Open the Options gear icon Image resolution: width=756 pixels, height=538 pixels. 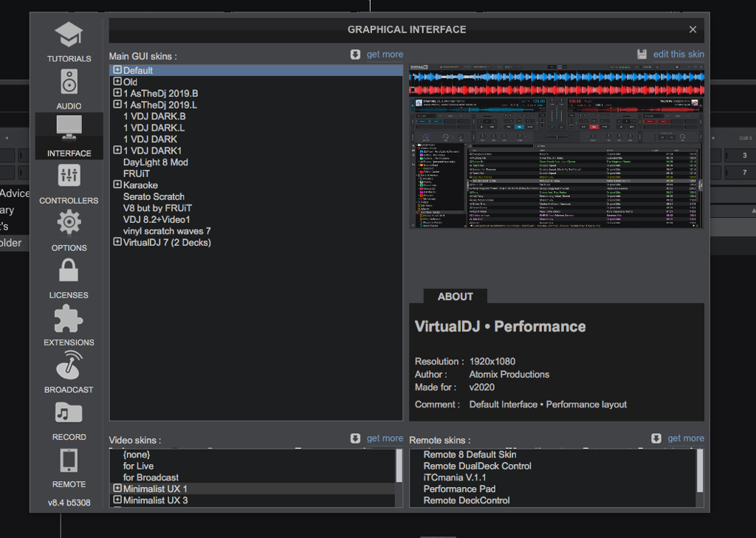point(69,222)
